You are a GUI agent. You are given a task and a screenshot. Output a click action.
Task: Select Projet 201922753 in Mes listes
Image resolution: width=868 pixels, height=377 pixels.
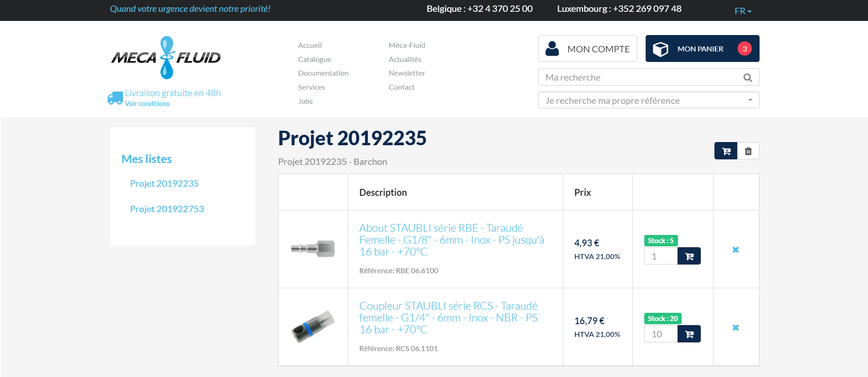(167, 209)
